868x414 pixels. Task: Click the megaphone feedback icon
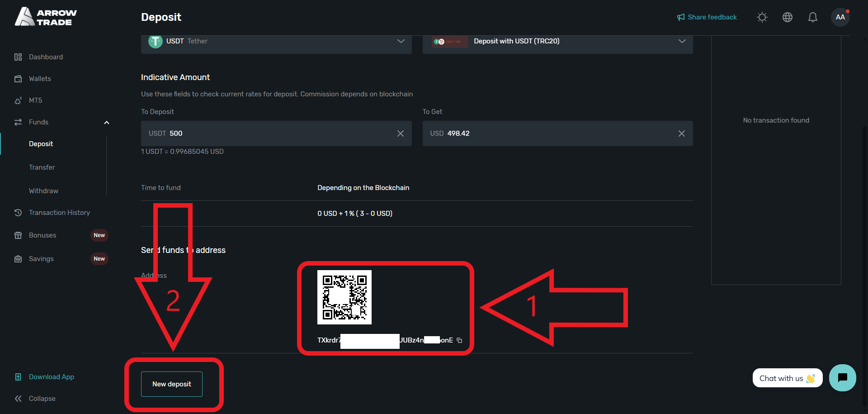[680, 17]
